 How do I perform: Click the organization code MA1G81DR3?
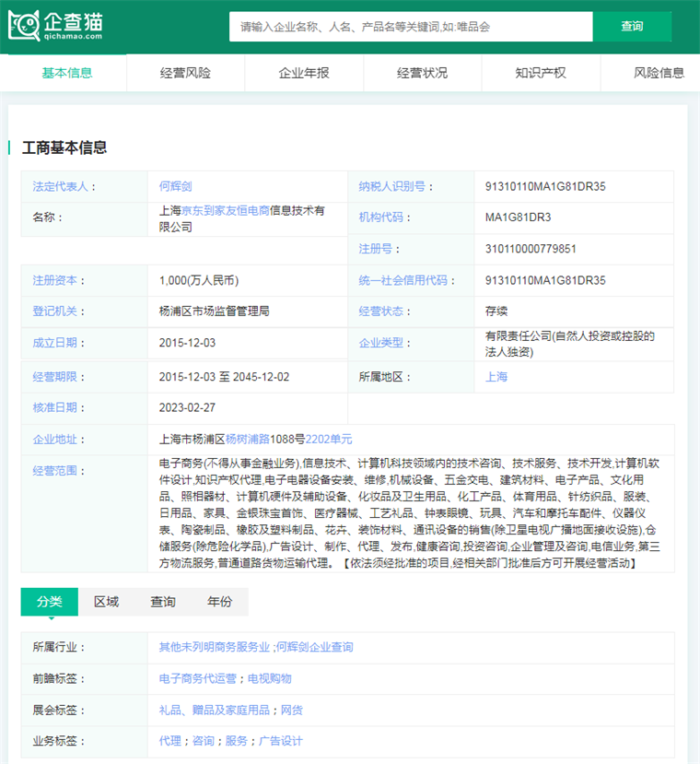518,217
